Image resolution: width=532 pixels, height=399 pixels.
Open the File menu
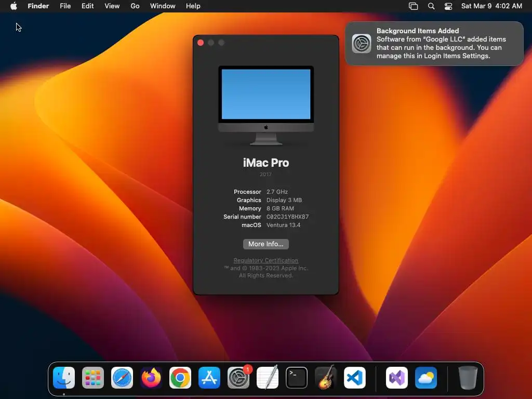pyautogui.click(x=65, y=6)
